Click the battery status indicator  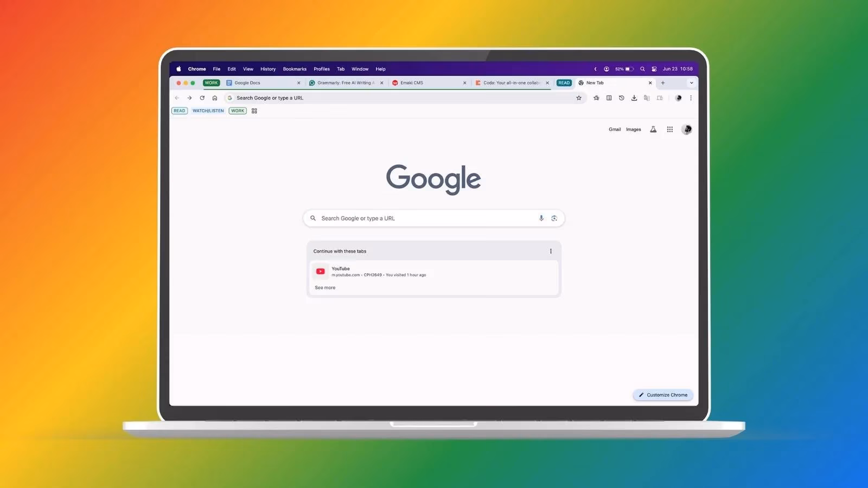point(624,69)
